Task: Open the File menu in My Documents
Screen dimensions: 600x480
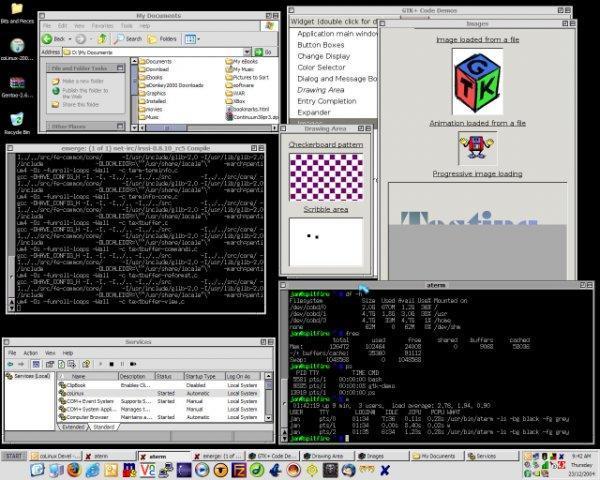Action: coord(47,26)
